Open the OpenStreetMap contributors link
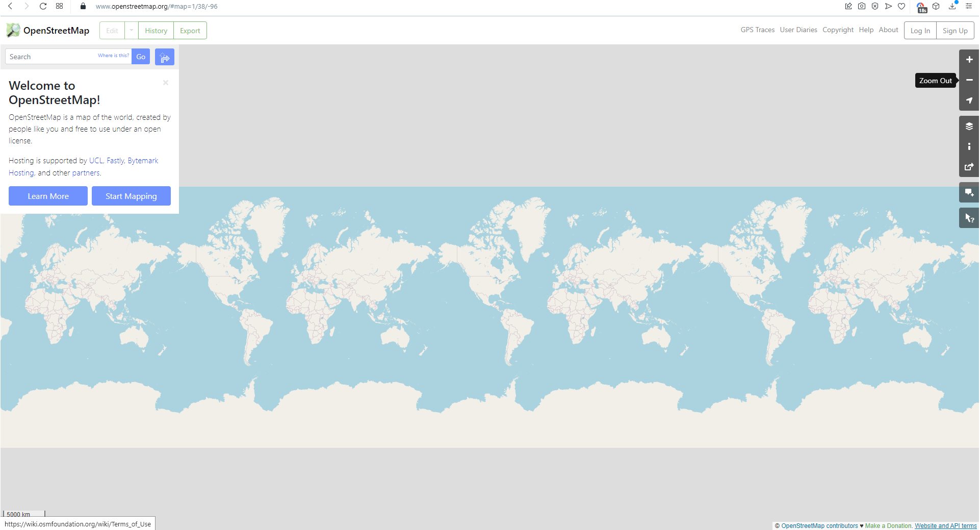Image resolution: width=980 pixels, height=530 pixels. click(x=819, y=526)
